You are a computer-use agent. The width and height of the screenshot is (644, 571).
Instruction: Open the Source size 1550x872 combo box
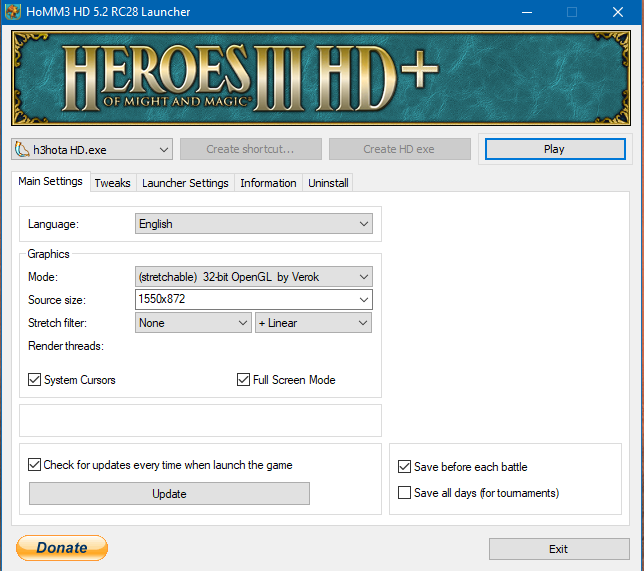coord(254,299)
